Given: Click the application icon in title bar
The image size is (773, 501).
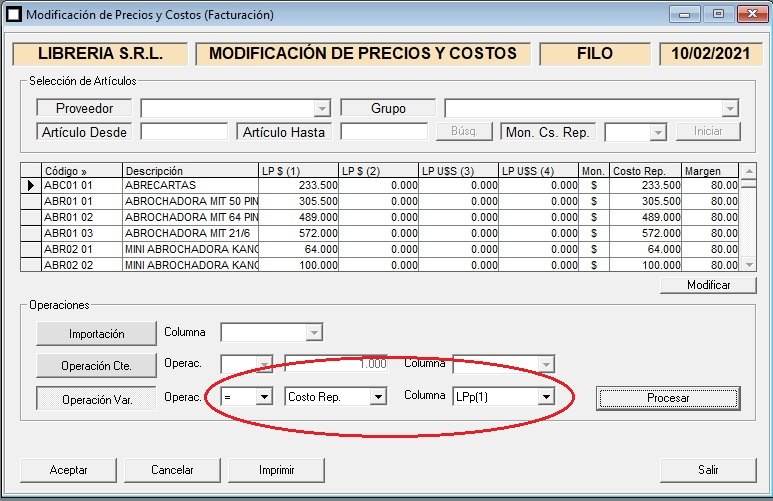Looking at the screenshot, I should tap(13, 15).
